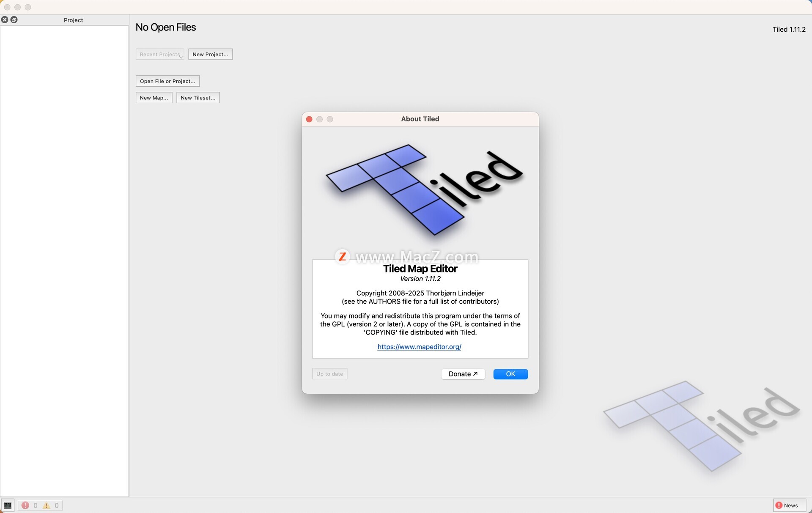Show warnings via the yellow warning icon
The width and height of the screenshot is (812, 513).
(47, 505)
